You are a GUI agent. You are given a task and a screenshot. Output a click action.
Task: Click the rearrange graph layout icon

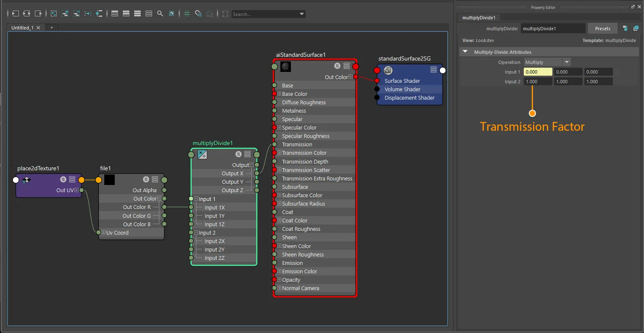point(88,13)
